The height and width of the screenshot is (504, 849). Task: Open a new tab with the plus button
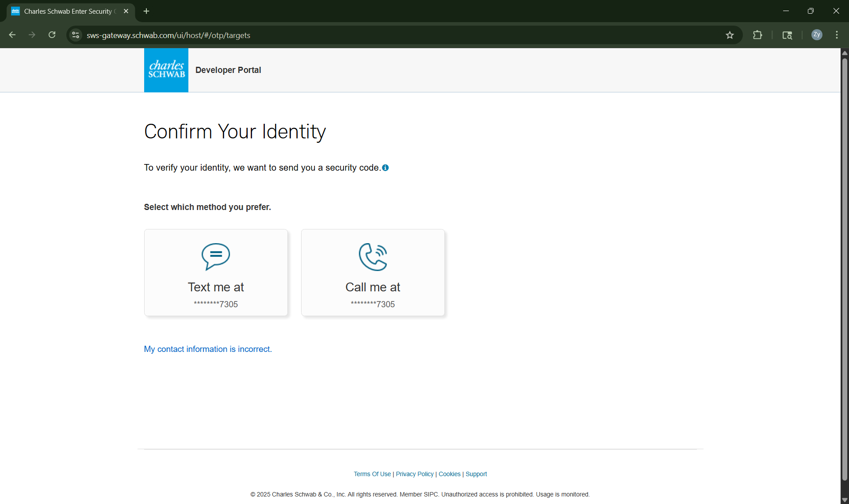(146, 11)
